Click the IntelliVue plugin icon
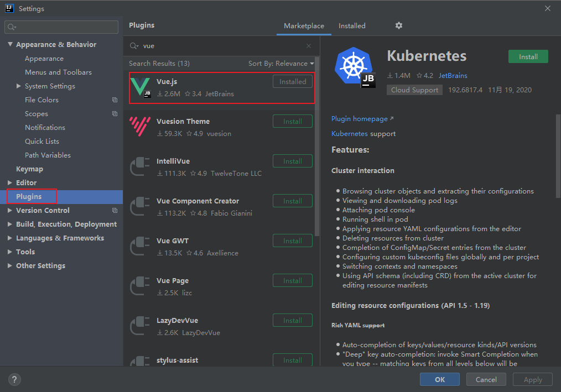561x392 pixels. [141, 166]
